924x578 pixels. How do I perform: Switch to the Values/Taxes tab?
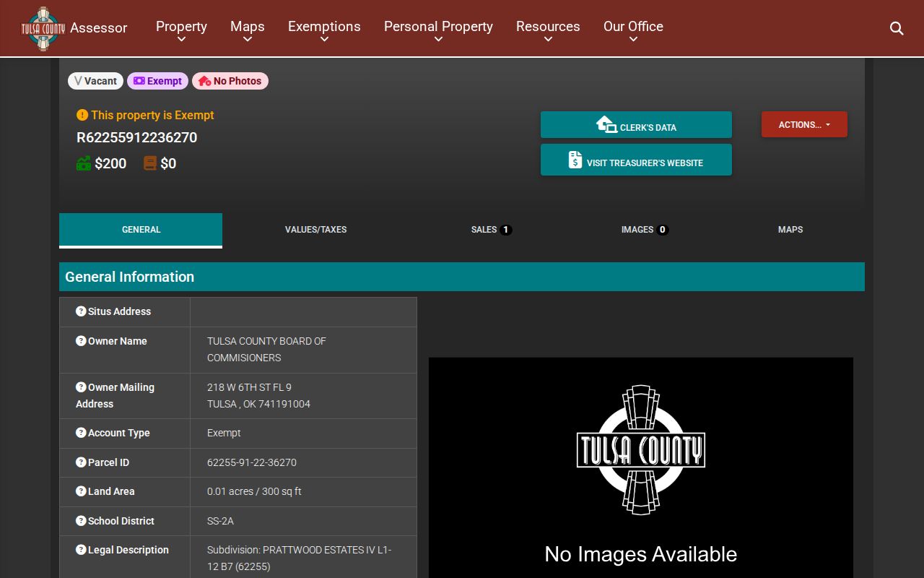pos(315,230)
